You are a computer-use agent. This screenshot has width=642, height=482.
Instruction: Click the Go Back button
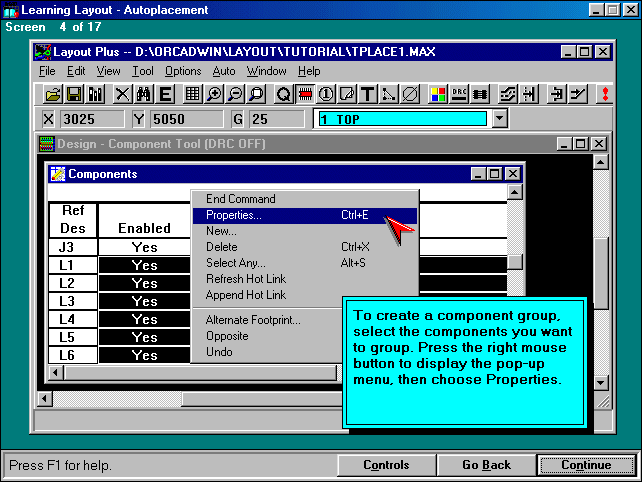[x=486, y=465]
